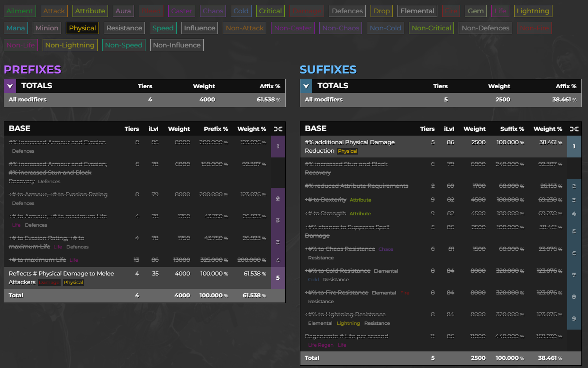Click the Damage tag on the Reflects row
The width and height of the screenshot is (588, 368).
pyautogui.click(x=49, y=283)
